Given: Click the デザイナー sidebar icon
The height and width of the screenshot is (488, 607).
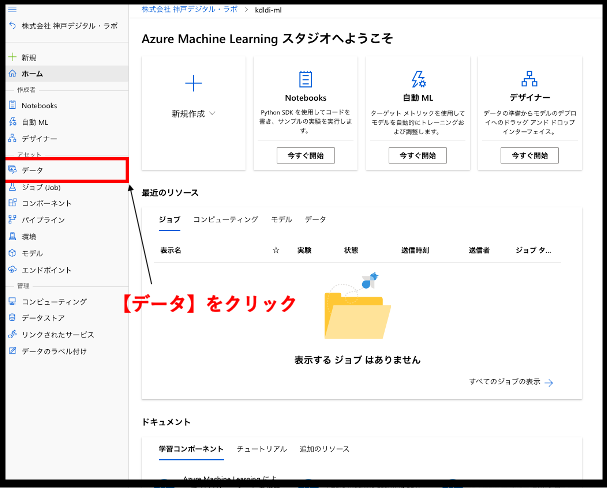Looking at the screenshot, I should click(x=12, y=138).
